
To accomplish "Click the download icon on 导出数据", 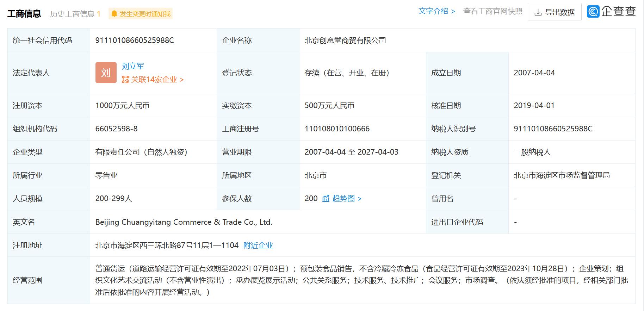I will (x=538, y=13).
